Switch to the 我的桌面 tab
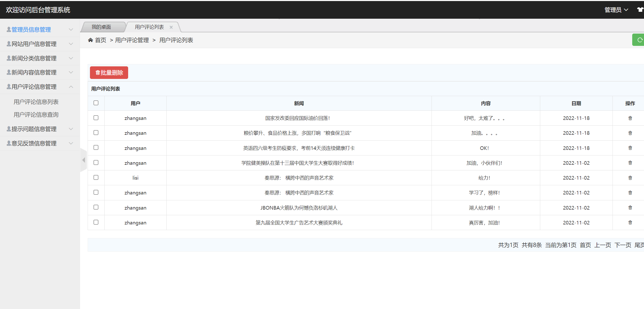This screenshot has width=644, height=309. (101, 27)
